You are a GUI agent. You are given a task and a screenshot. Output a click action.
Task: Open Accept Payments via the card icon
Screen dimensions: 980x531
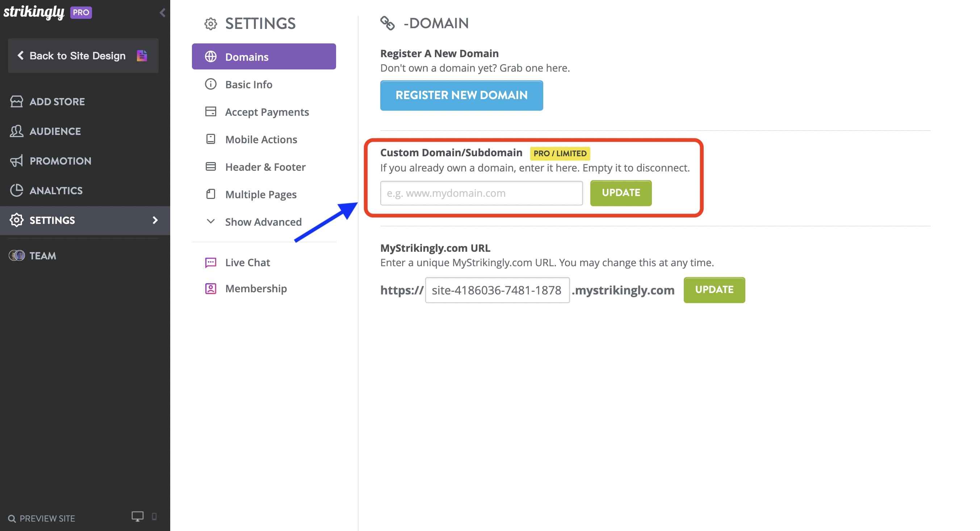tap(211, 111)
